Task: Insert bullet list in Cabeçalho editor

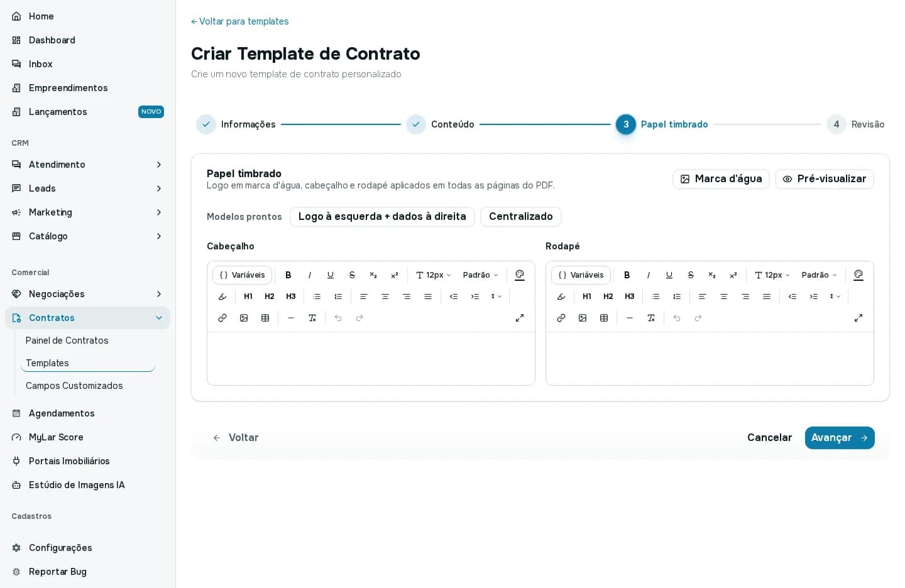Action: click(317, 297)
